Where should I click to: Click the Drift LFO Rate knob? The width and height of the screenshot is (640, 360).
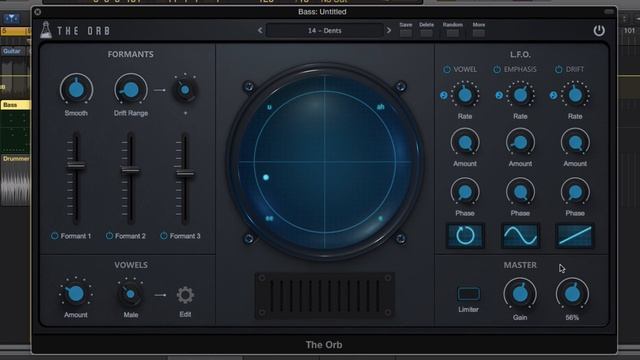[575, 95]
